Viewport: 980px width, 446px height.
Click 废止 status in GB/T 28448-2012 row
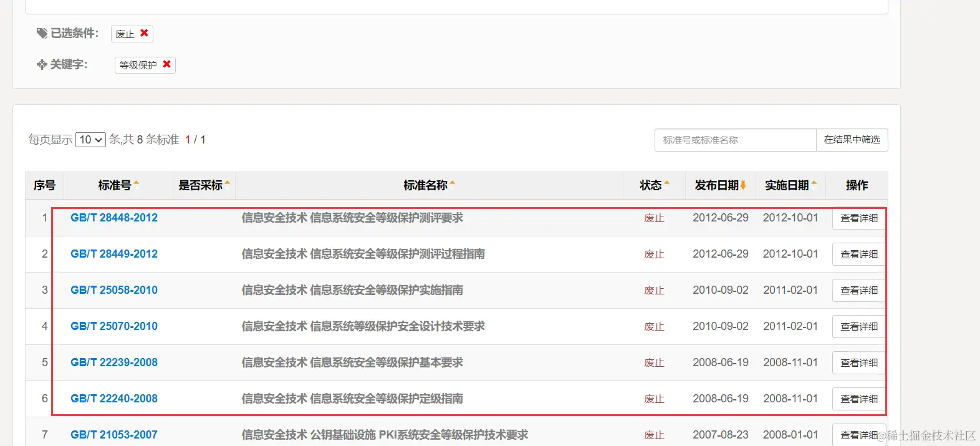654,218
